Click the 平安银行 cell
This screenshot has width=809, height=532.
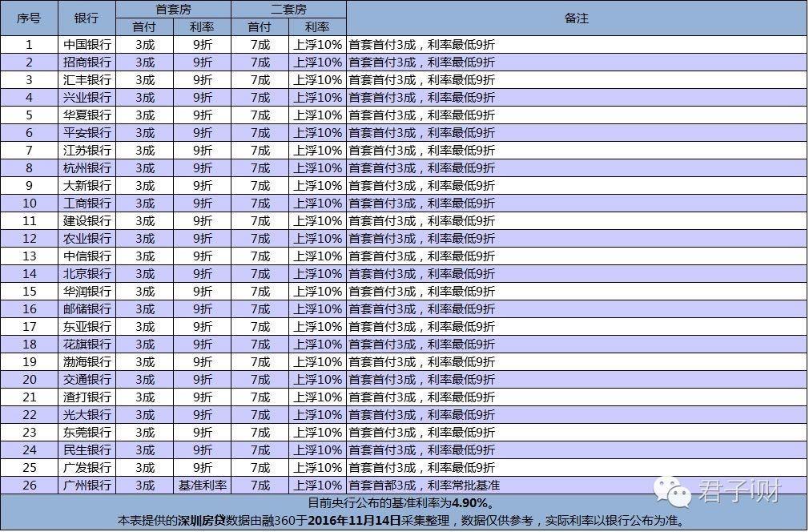87,133
